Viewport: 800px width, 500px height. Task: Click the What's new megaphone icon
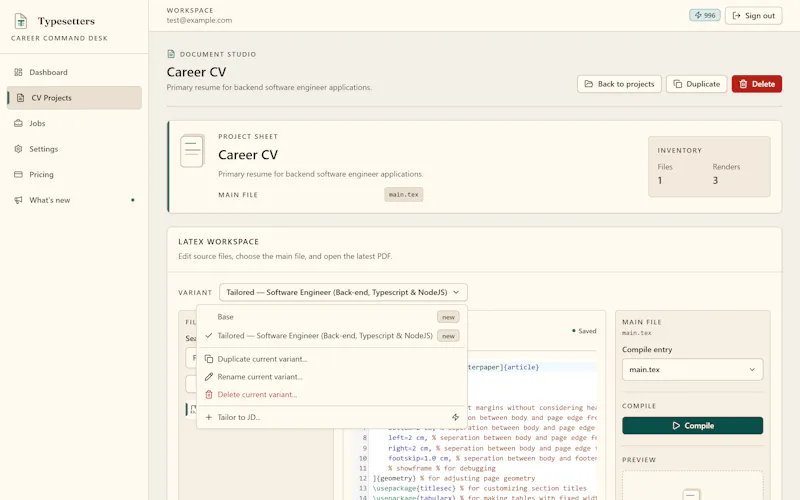(18, 200)
